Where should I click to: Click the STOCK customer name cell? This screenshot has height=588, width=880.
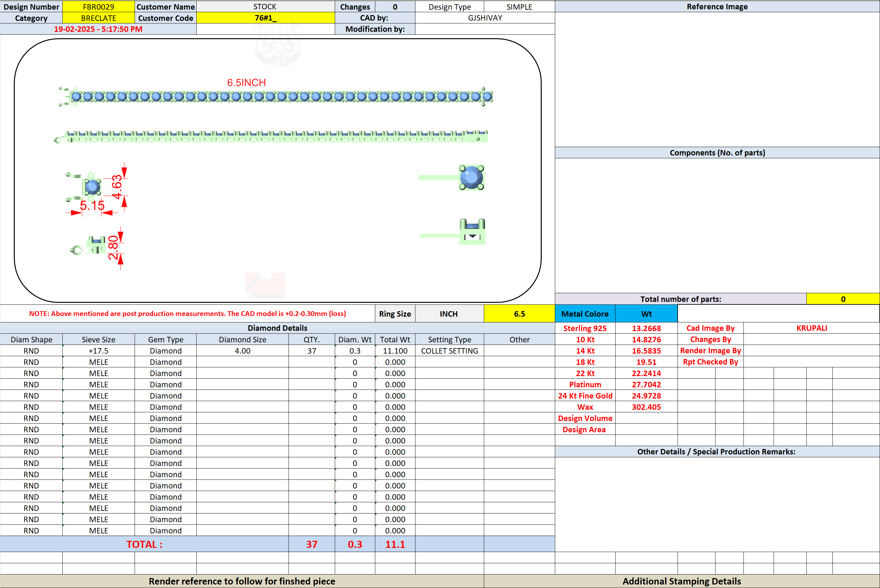(265, 7)
